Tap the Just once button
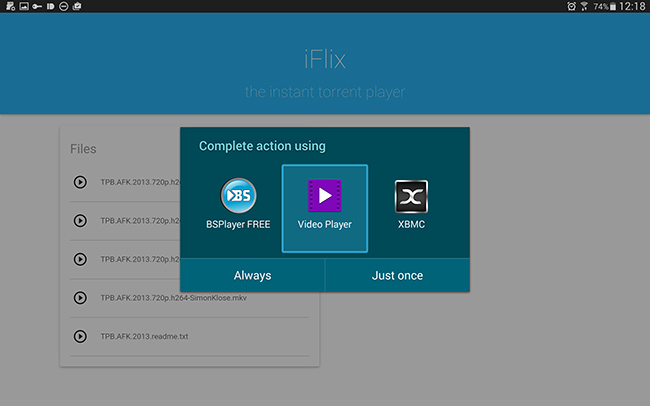 pyautogui.click(x=398, y=275)
